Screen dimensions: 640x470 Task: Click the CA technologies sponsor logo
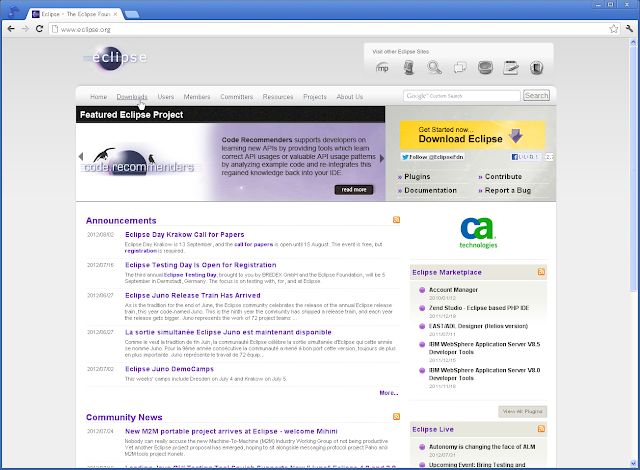coord(478,233)
